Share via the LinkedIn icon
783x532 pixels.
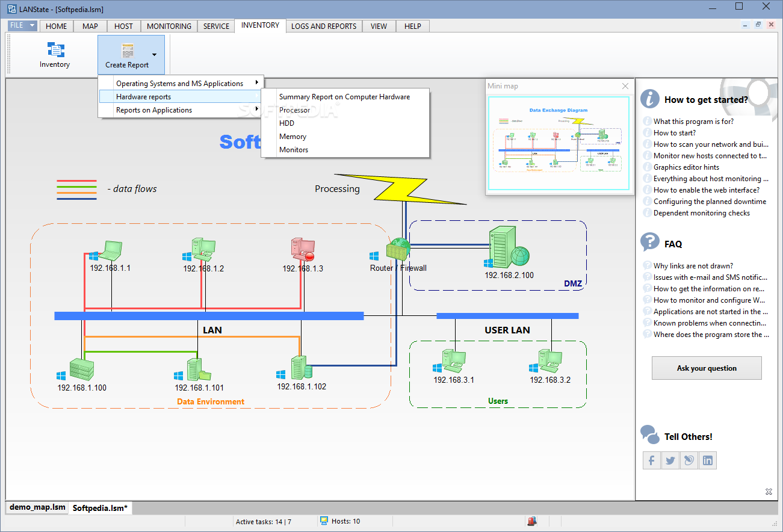(708, 460)
